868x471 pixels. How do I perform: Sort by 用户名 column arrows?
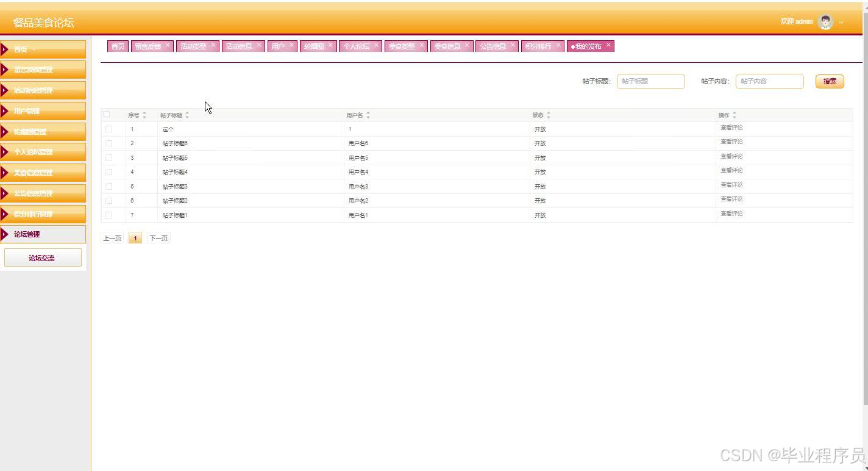[368, 115]
